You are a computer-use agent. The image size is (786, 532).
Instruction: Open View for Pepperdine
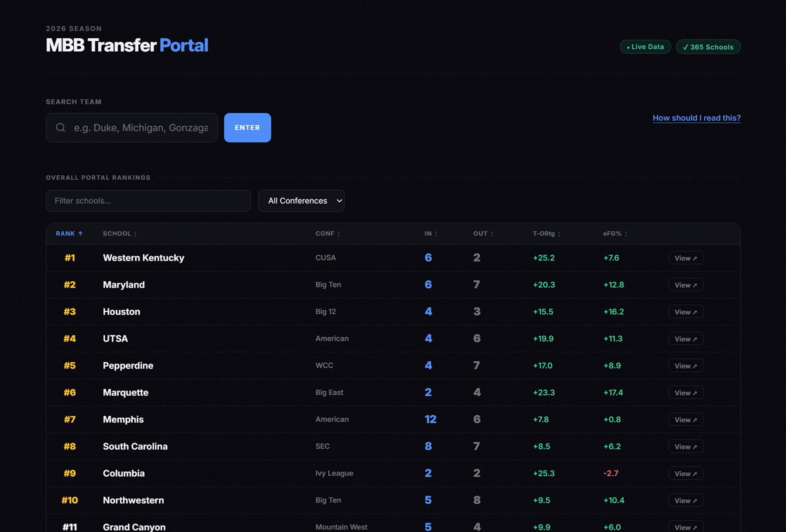[686, 365]
